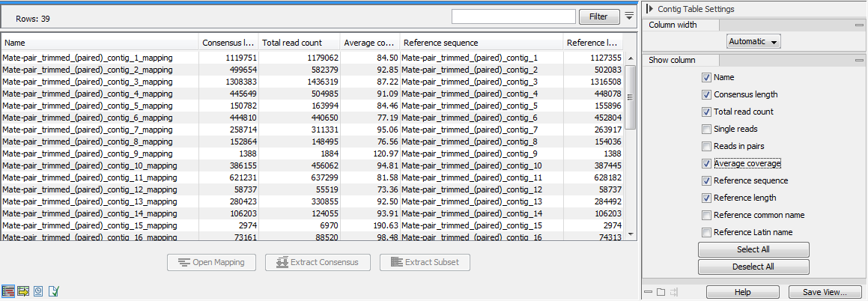Collapse the Show column section
868x301 pixels.
click(859, 60)
